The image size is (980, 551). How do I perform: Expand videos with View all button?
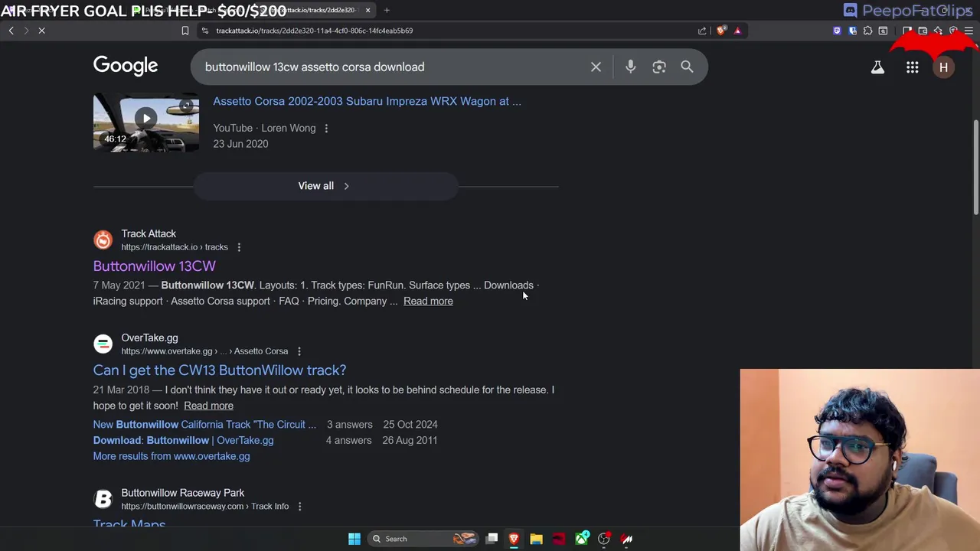325,186
